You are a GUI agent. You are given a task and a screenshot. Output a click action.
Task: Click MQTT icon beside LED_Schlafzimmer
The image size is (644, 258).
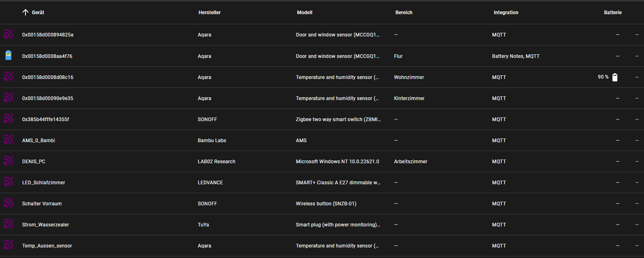[x=8, y=182]
